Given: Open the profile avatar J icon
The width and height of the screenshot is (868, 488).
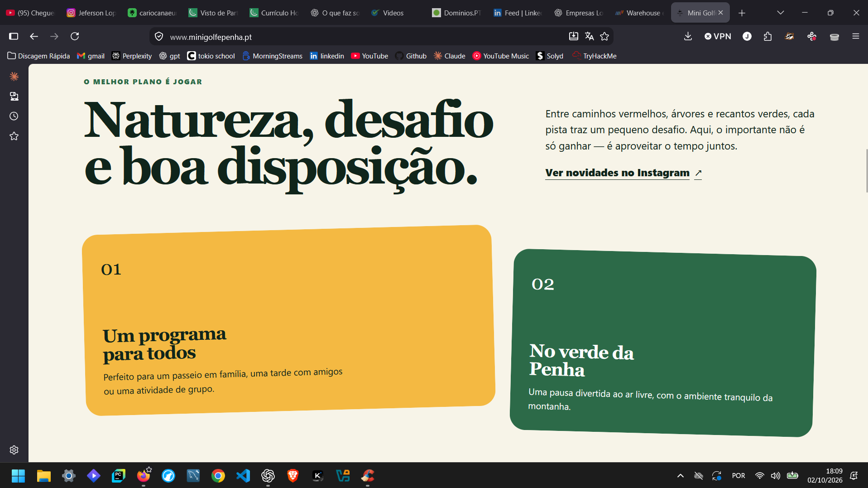Looking at the screenshot, I should pyautogui.click(x=747, y=36).
